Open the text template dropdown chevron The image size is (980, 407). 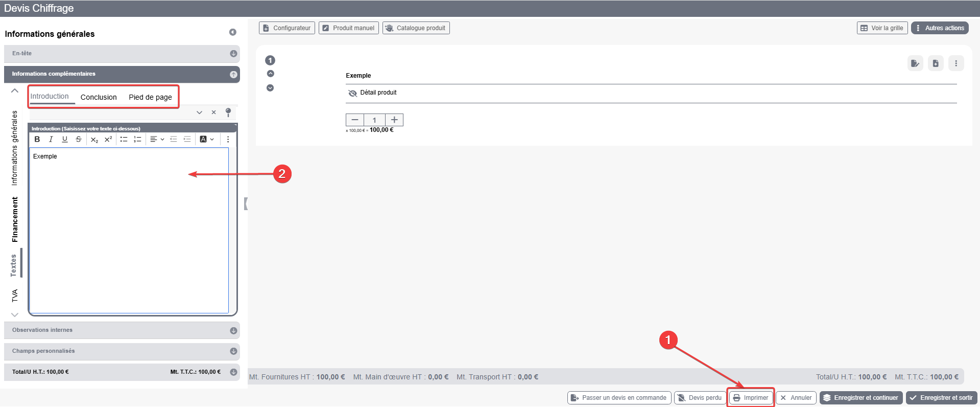[x=200, y=112]
